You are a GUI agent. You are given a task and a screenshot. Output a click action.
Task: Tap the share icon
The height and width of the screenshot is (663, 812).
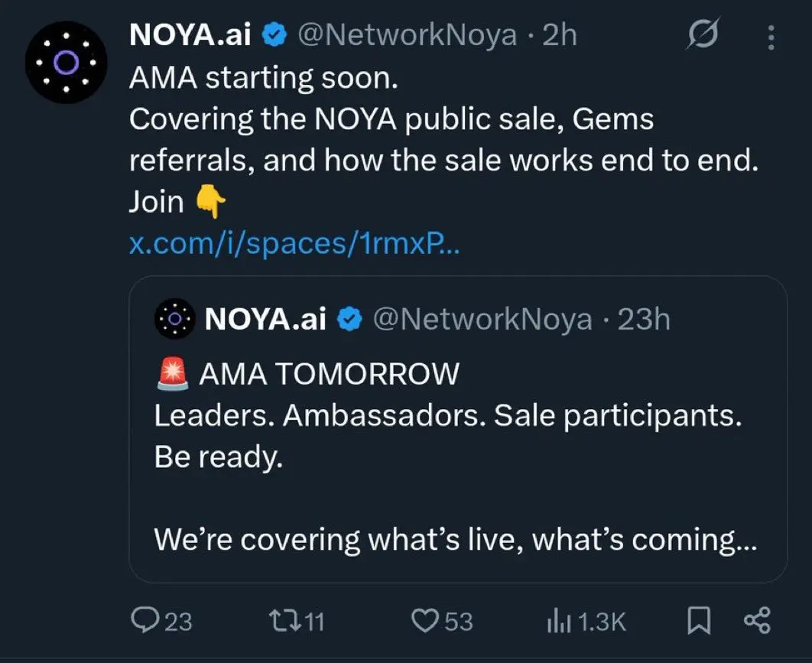757,621
